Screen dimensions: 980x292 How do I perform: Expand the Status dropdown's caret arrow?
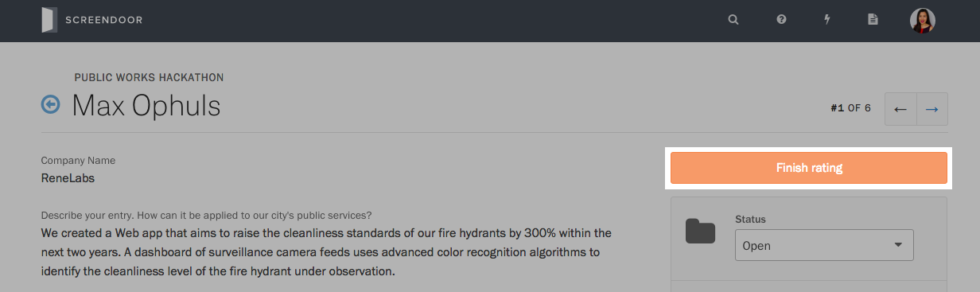coord(898,245)
